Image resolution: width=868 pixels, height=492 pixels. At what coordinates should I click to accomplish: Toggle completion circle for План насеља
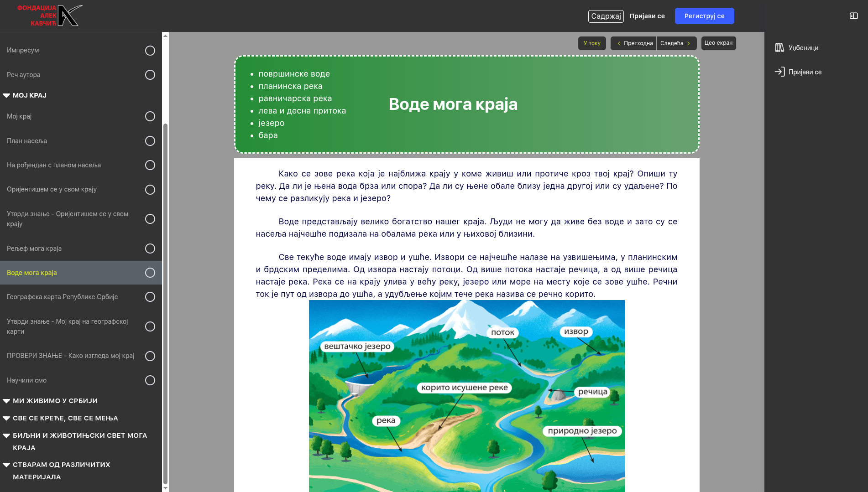(x=150, y=141)
